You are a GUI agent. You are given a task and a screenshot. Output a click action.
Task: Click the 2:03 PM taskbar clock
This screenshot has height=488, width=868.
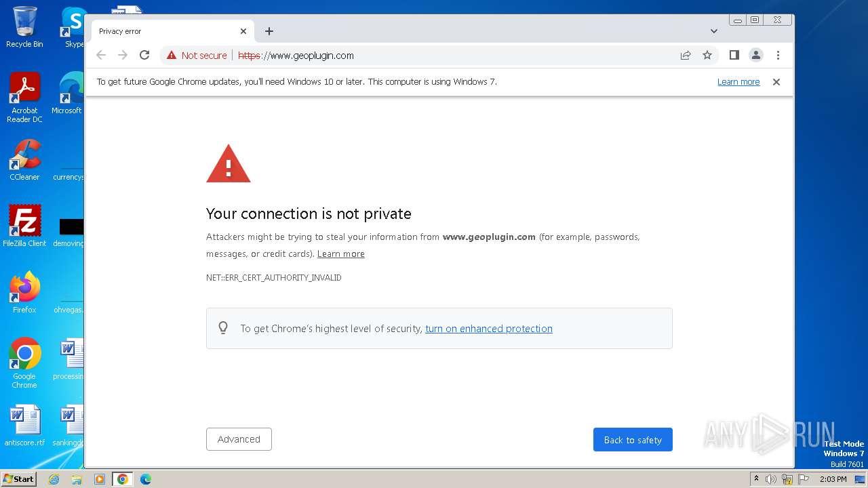pyautogui.click(x=833, y=479)
